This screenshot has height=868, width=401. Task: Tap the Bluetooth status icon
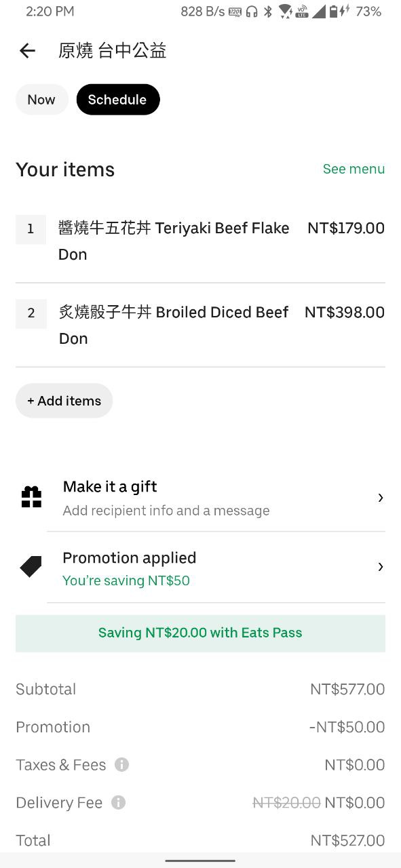point(268,12)
